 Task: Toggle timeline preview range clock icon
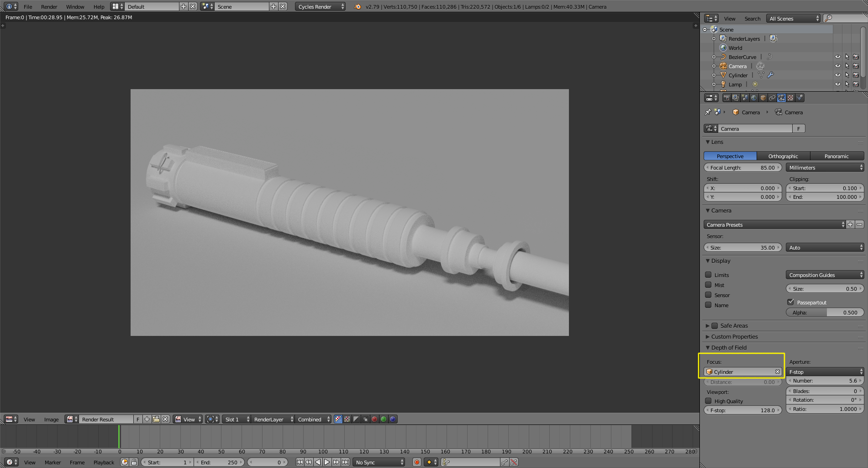click(x=125, y=462)
